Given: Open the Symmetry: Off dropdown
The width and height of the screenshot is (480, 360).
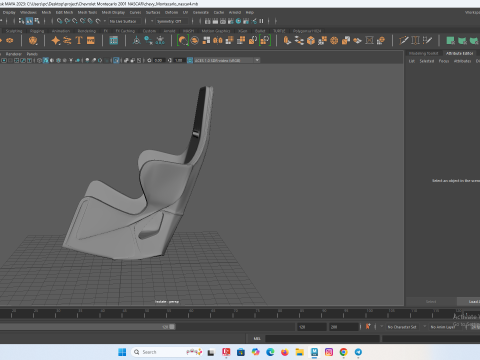Looking at the screenshot, I should 172,21.
